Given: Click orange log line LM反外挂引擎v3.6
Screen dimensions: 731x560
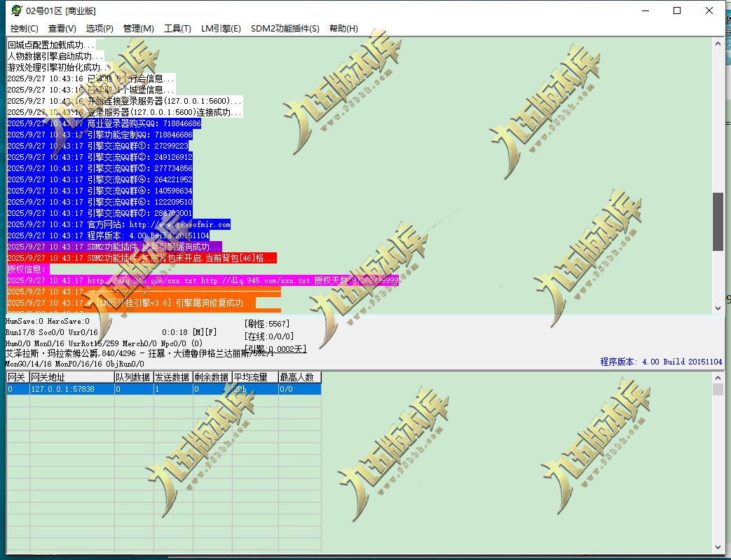Looking at the screenshot, I should pyautogui.click(x=132, y=303).
